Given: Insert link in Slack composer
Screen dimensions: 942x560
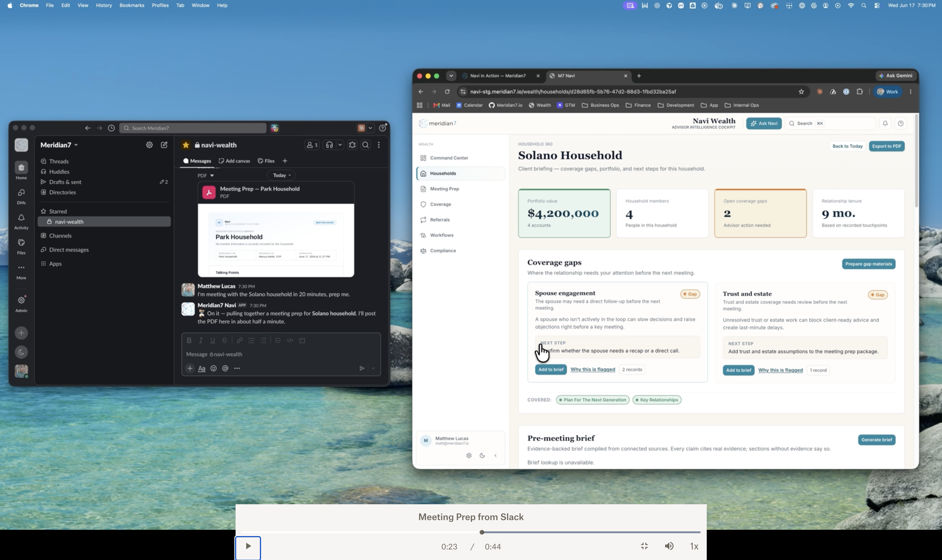Looking at the screenshot, I should pos(239,340).
